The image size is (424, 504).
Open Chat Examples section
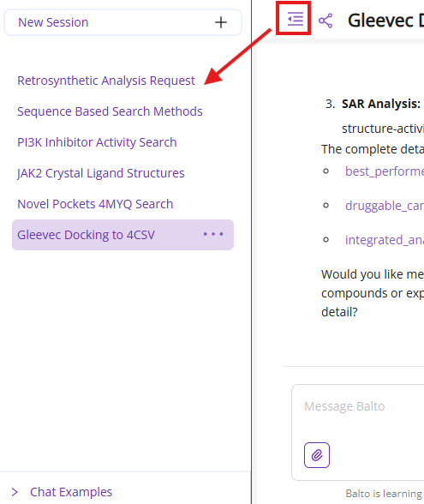[x=71, y=492]
